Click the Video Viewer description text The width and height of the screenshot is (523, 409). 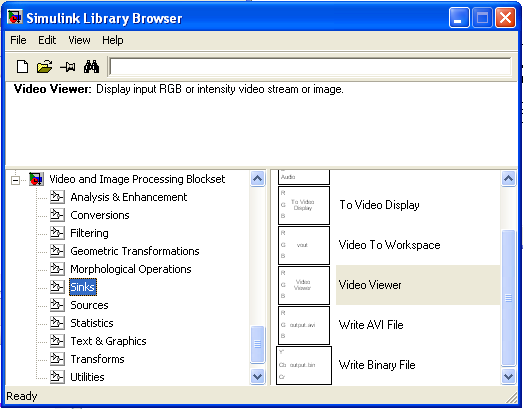point(178,89)
